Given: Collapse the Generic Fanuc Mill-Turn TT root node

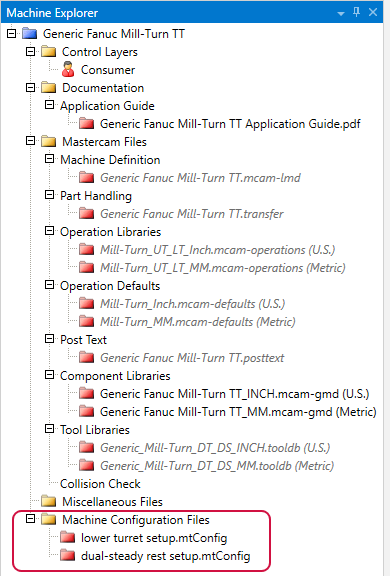Looking at the screenshot, I should click(11, 33).
